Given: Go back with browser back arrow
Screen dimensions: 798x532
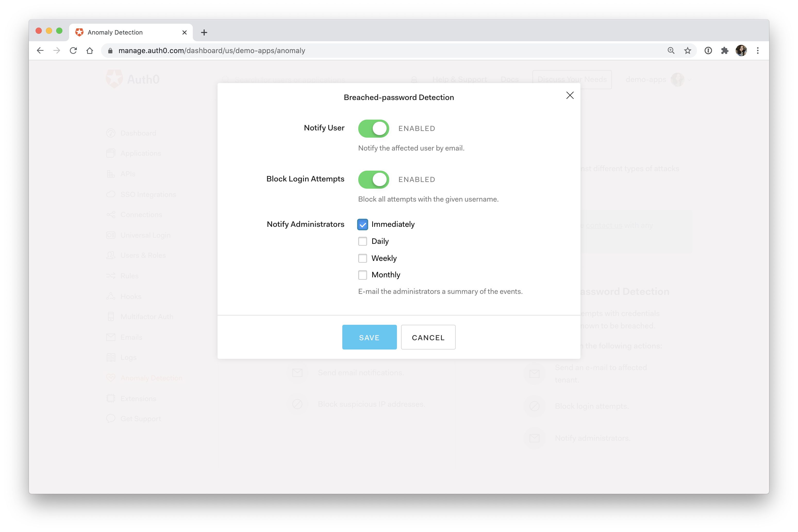Looking at the screenshot, I should (40, 51).
